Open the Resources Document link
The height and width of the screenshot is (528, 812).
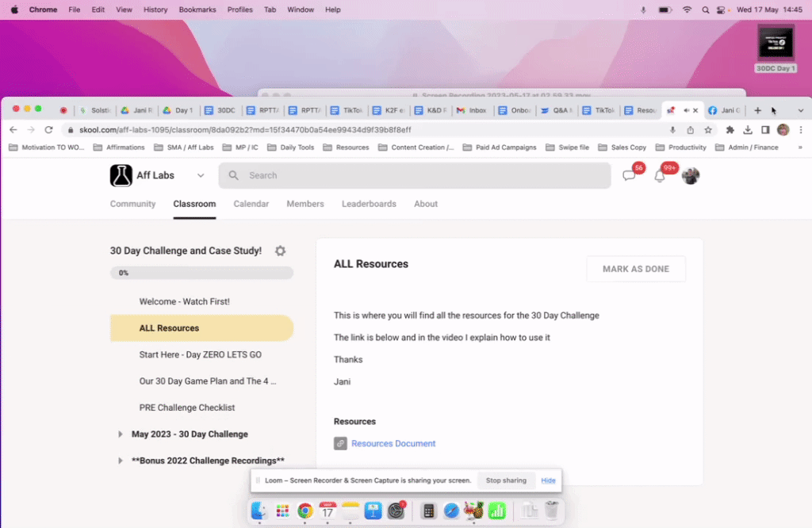click(x=393, y=444)
